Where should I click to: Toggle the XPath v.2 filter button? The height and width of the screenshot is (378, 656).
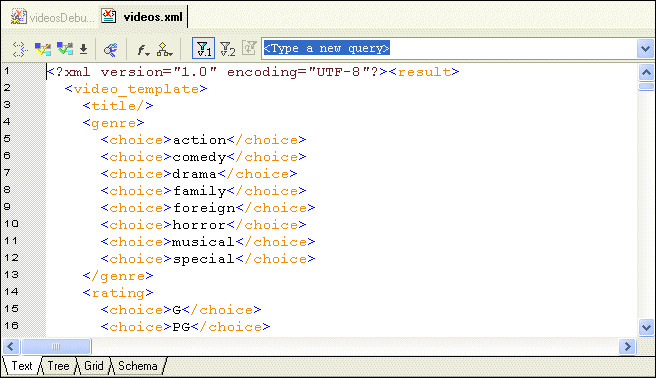[x=228, y=49]
